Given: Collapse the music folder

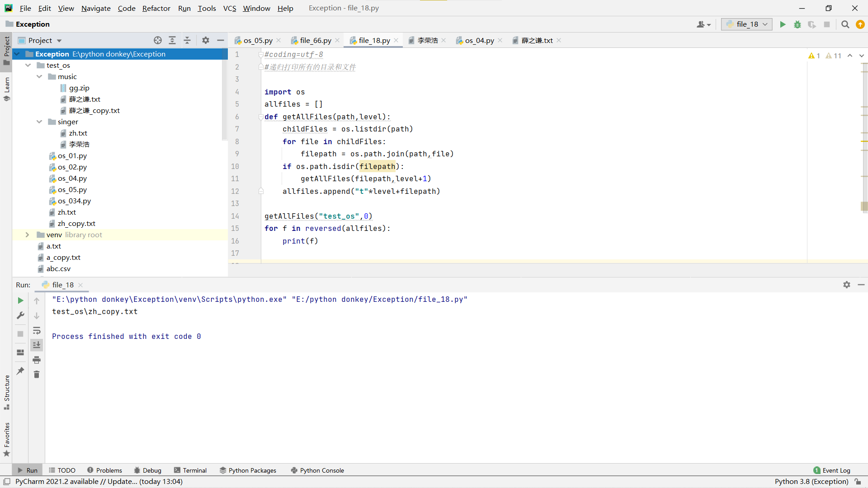Looking at the screenshot, I should click(x=39, y=76).
